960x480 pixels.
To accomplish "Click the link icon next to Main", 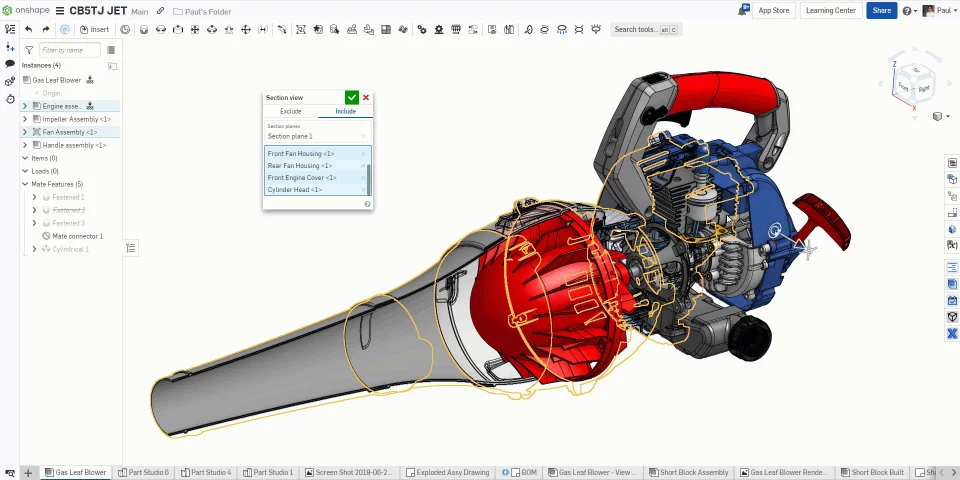I will click(160, 11).
